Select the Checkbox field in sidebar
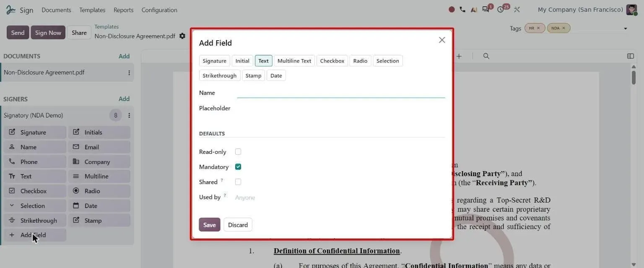This screenshot has width=644, height=268. click(35, 191)
